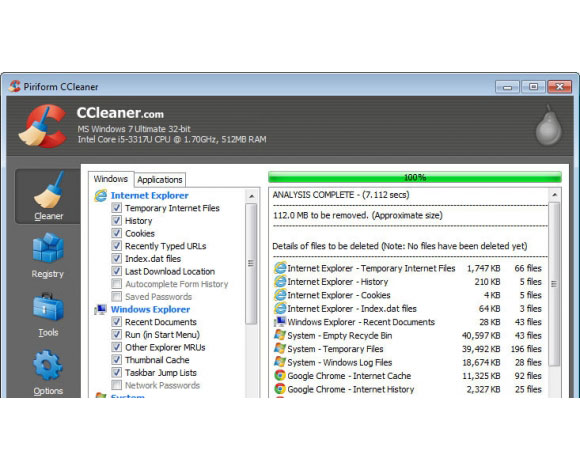The width and height of the screenshot is (580, 470).
Task: Minimize the Piriform CCleaner window
Action: (508, 87)
